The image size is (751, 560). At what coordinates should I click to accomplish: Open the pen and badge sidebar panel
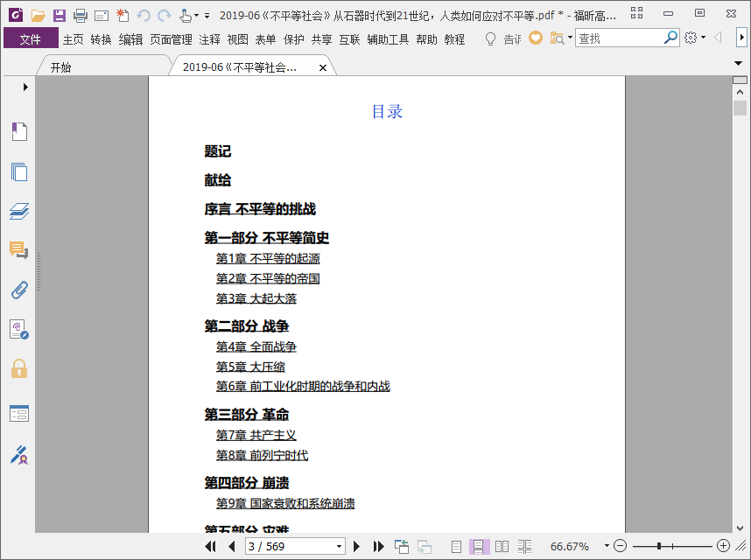(19, 455)
